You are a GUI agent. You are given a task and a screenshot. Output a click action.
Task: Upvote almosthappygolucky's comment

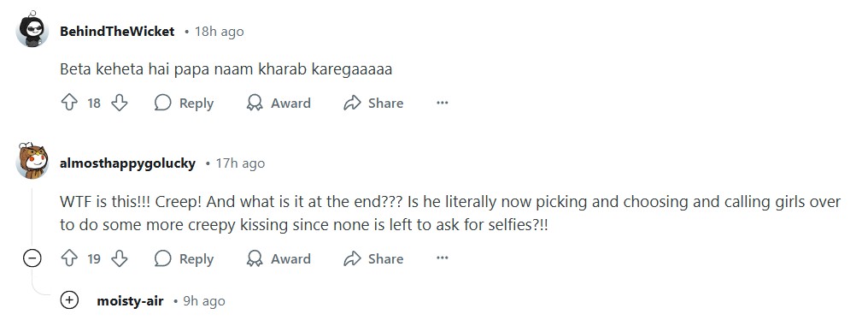tap(69, 258)
